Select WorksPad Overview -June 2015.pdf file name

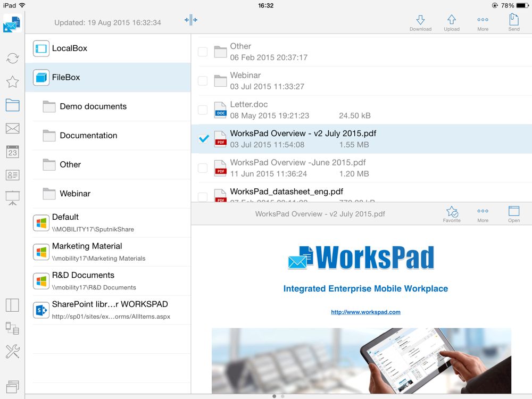[x=298, y=162]
